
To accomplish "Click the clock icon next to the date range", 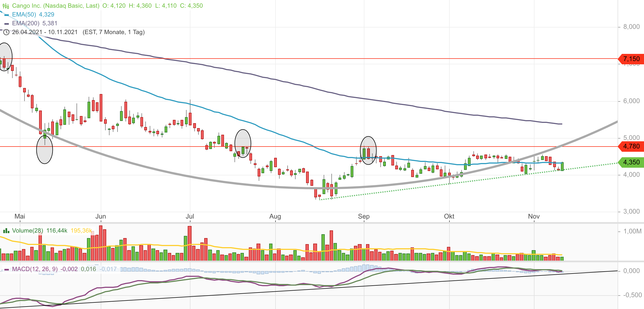I will 6,32.
